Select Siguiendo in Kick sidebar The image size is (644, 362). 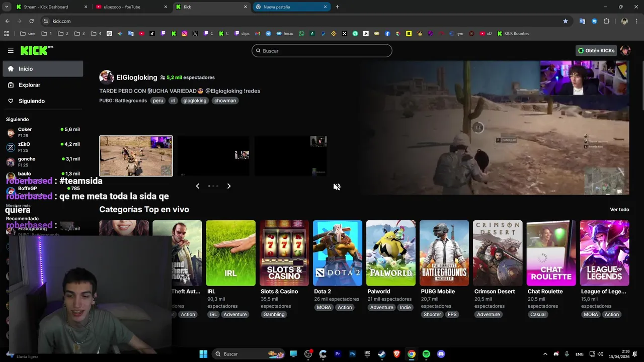[43, 101]
